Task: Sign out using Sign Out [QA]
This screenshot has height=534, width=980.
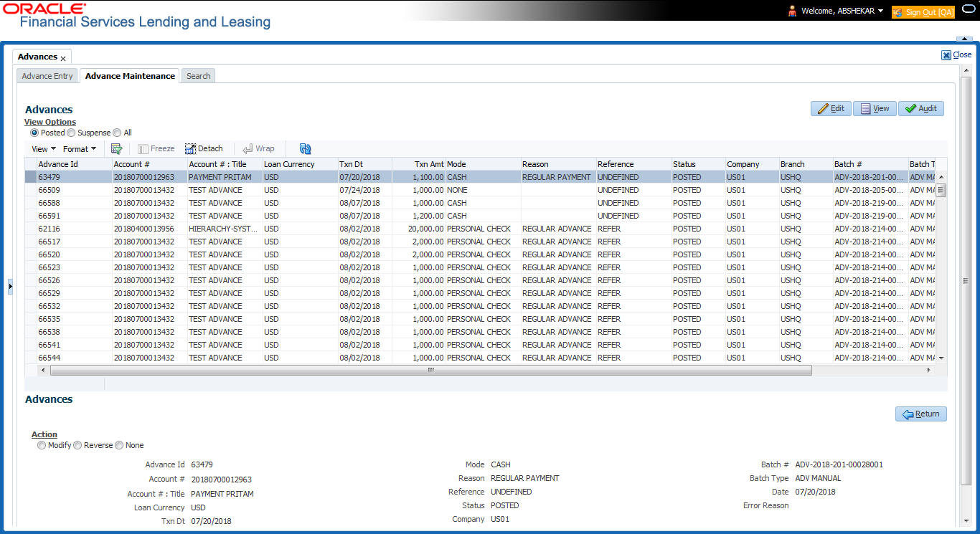Action: [x=923, y=12]
